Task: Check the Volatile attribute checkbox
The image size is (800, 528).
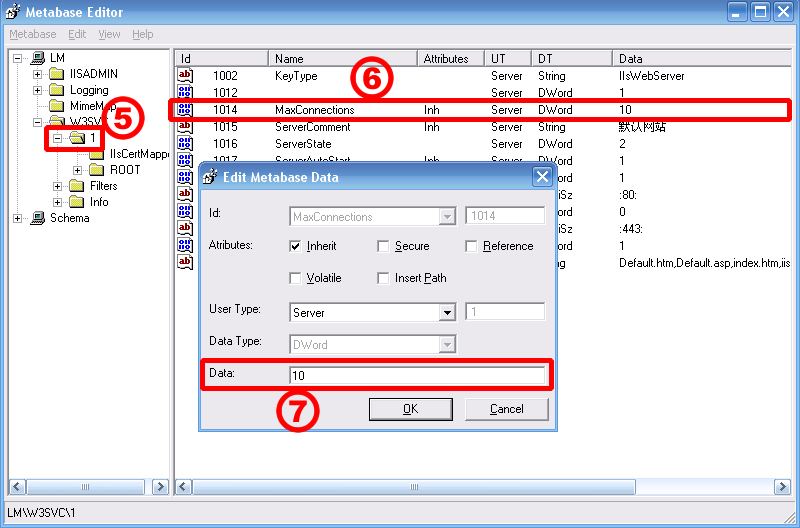Action: point(296,278)
